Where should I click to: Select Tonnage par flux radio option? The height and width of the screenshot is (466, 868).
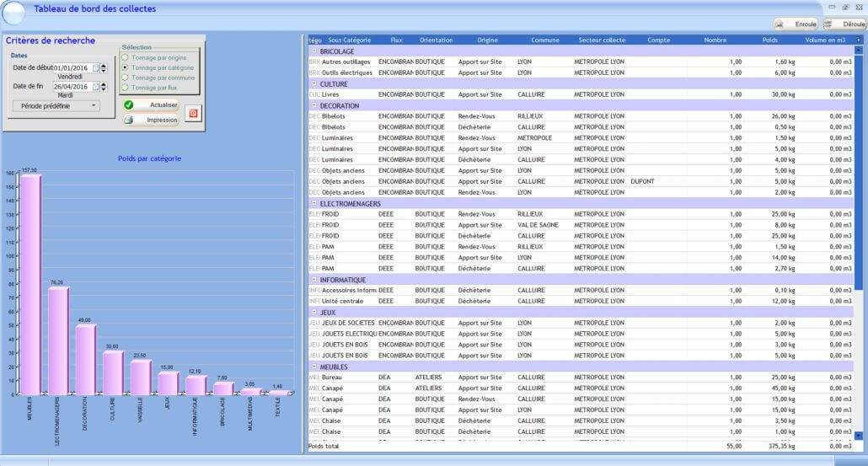125,88
